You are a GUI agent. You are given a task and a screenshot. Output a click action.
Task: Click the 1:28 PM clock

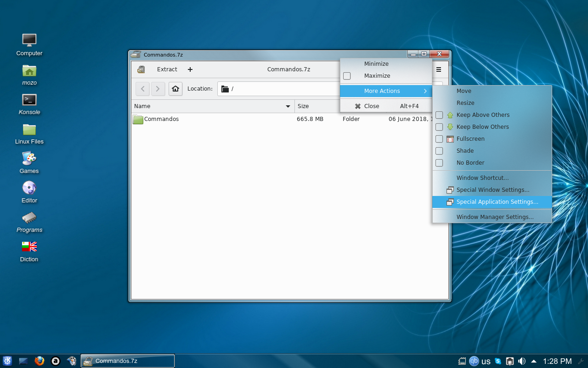pyautogui.click(x=557, y=362)
